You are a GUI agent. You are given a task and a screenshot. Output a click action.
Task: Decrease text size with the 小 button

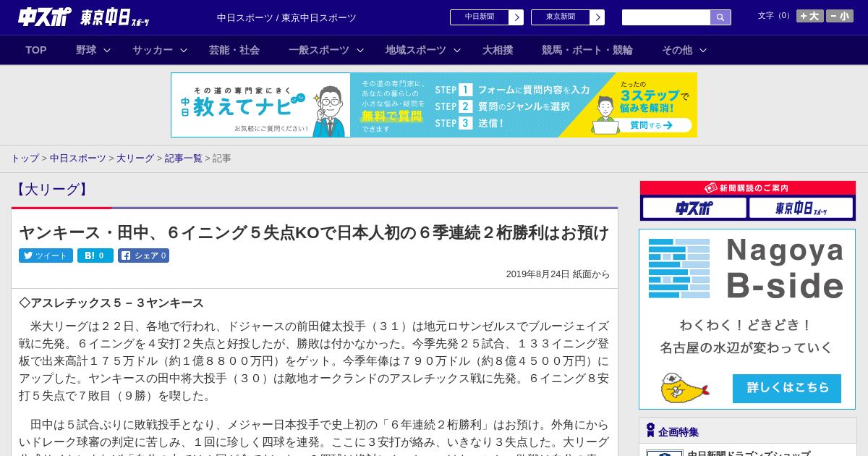tap(840, 16)
